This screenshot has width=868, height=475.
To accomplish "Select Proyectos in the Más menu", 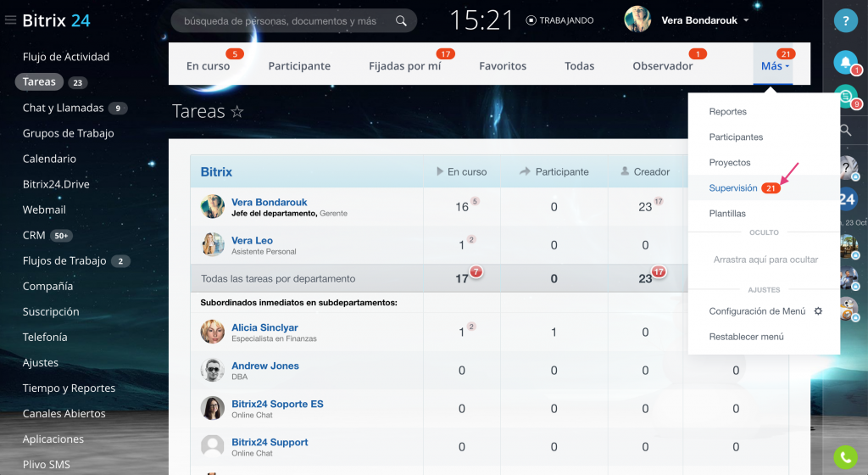I will point(730,162).
